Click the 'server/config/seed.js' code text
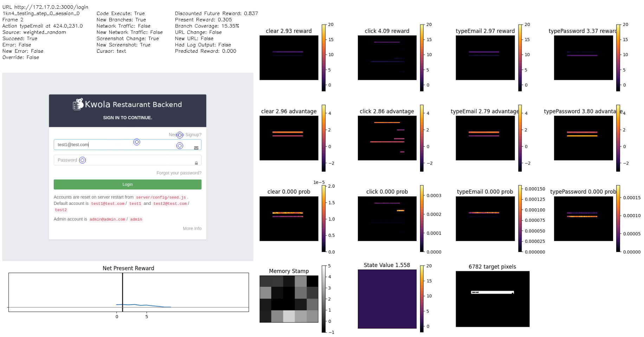Image resolution: width=644 pixels, height=337 pixels. click(161, 197)
